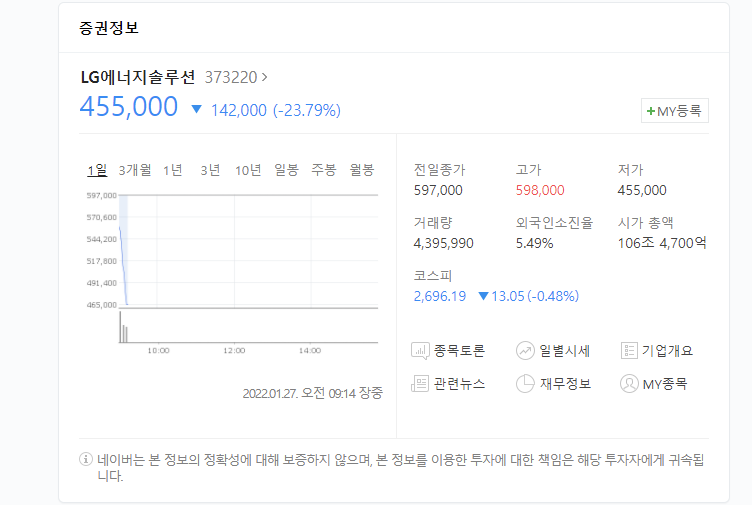The width and height of the screenshot is (752, 505).
Task: Click the 재무정보 pie chart icon
Action: coord(526,384)
